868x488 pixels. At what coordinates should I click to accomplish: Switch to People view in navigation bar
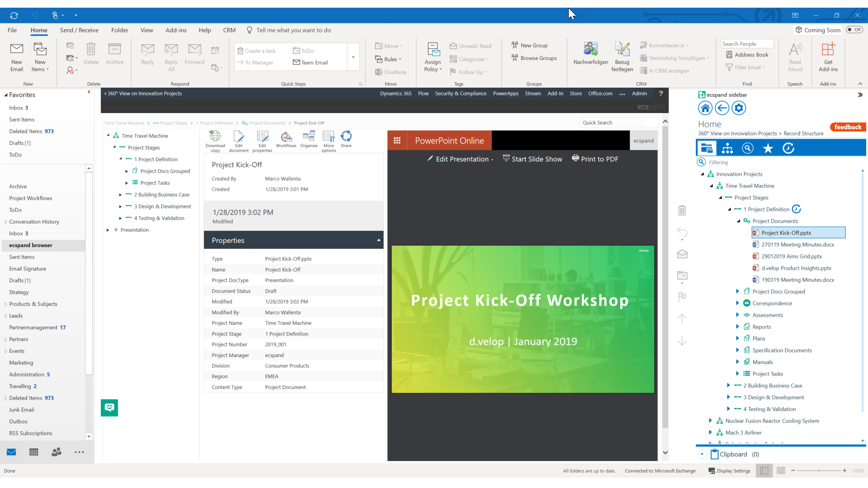point(57,452)
